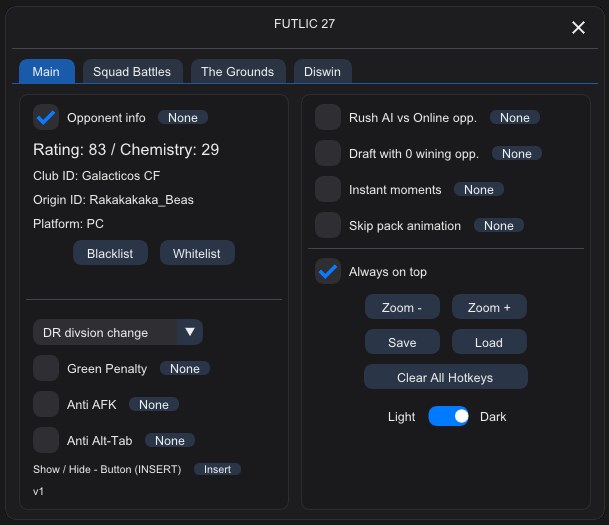Assign hotkey for Skip pack animation
609x525 pixels.
[499, 226]
